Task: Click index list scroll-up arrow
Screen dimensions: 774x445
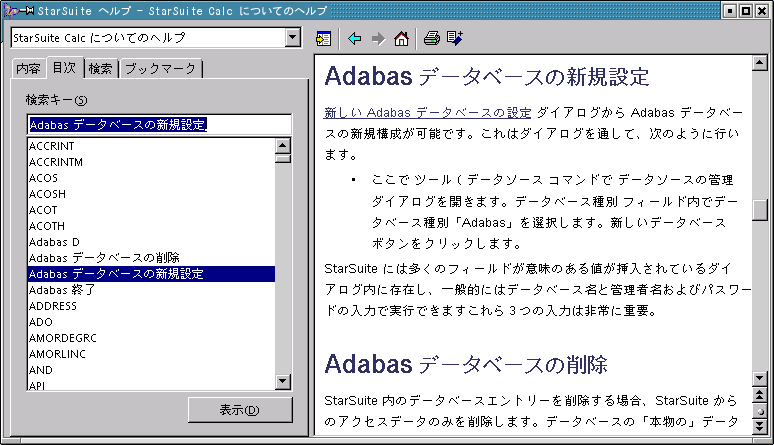Action: [x=282, y=145]
